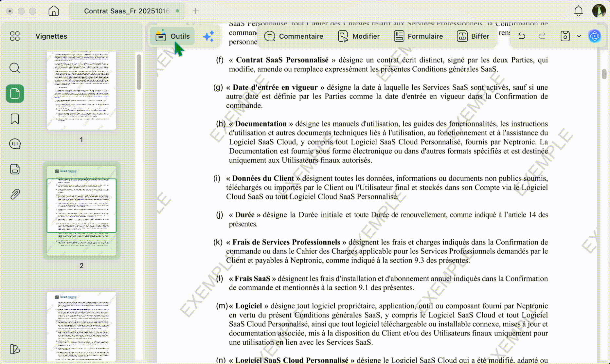
Task: Add a new tab with plus button
Action: coord(196,11)
